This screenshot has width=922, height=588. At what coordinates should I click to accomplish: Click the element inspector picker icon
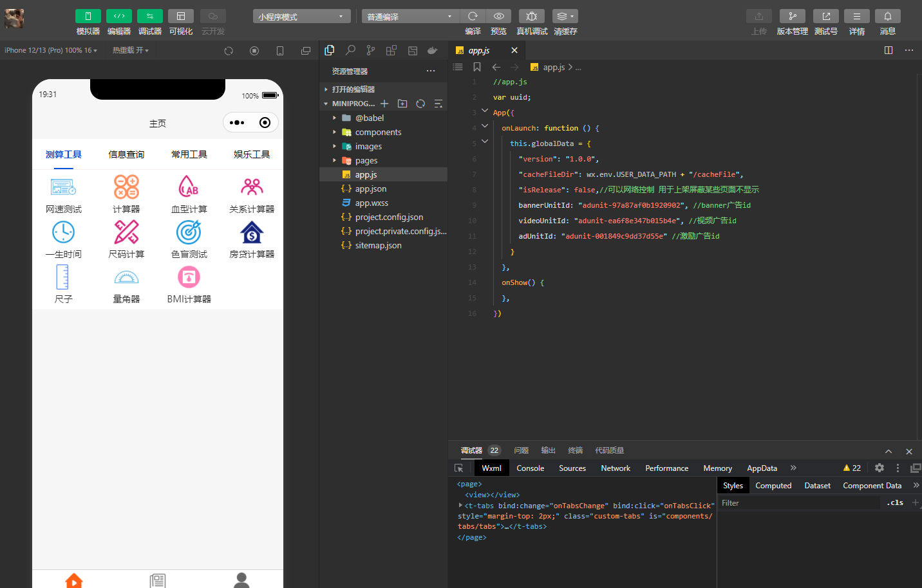click(459, 468)
